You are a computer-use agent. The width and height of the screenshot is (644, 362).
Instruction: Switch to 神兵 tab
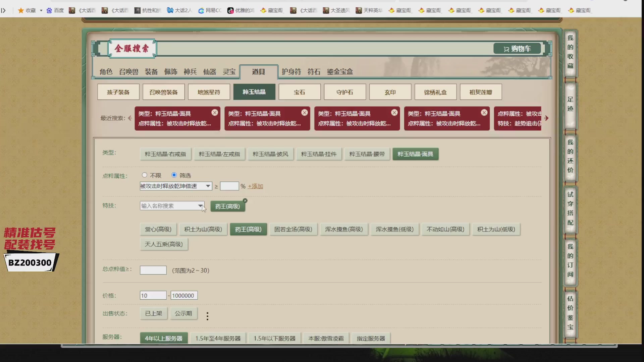pyautogui.click(x=190, y=72)
